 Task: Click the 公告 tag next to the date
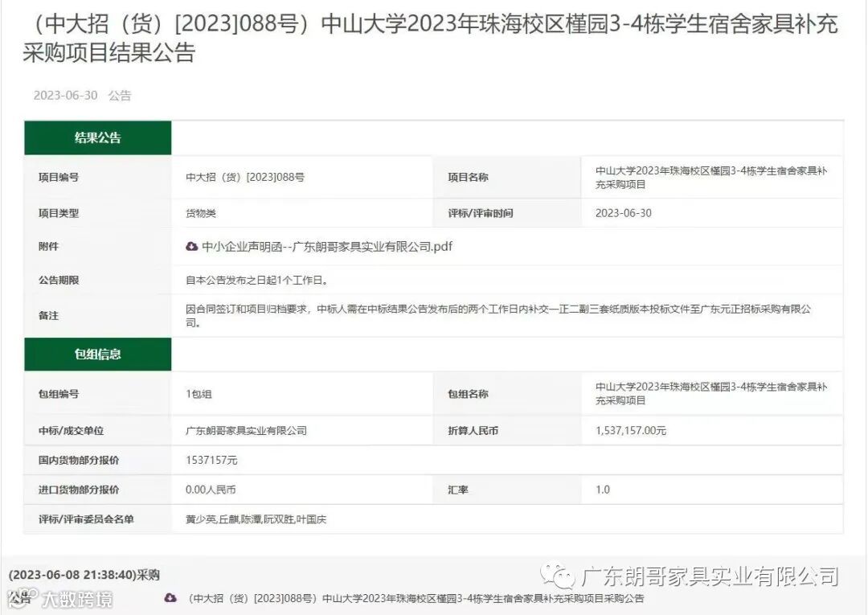(120, 95)
